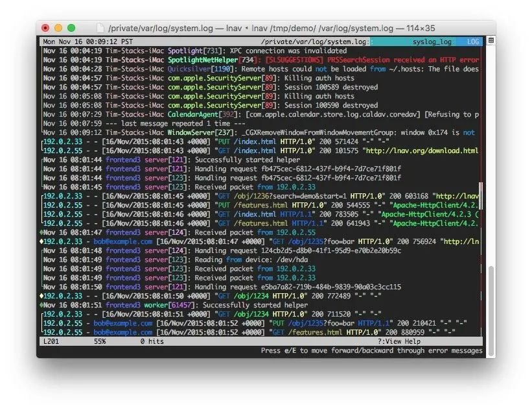Click the 'Handling request e5ba7a82-719b' log line

[222, 287]
